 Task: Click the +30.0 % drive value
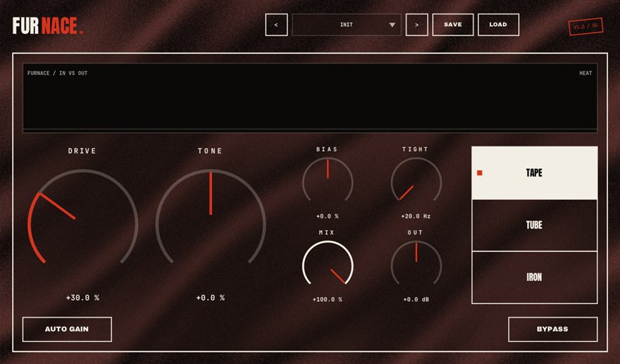(82, 298)
